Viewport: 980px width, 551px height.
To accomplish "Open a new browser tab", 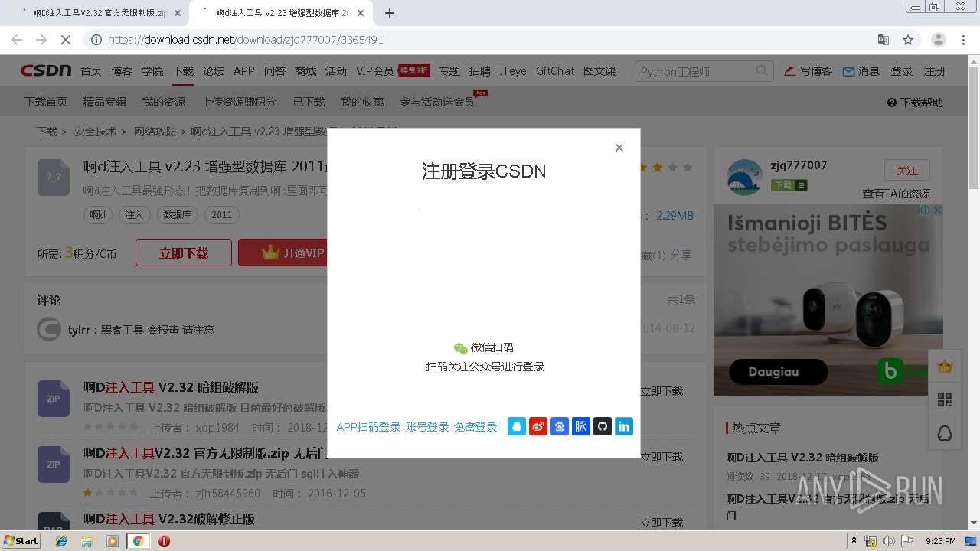I will [x=389, y=13].
